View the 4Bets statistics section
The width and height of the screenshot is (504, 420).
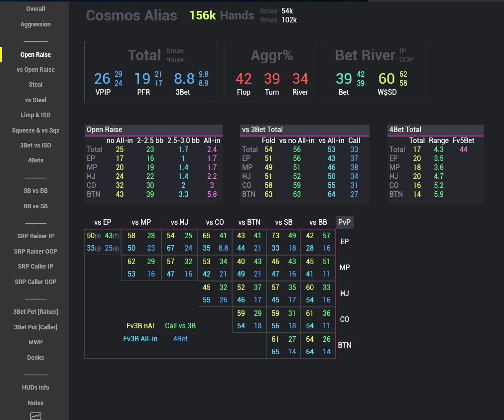(35, 160)
